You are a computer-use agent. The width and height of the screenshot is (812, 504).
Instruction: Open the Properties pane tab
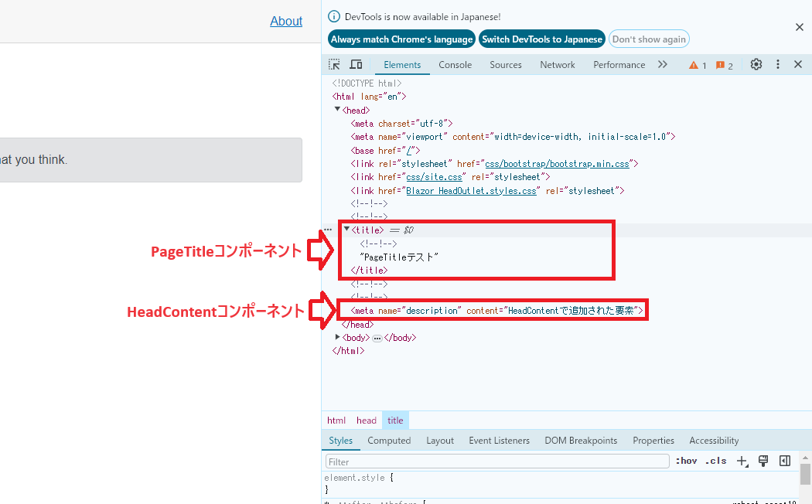(x=653, y=441)
